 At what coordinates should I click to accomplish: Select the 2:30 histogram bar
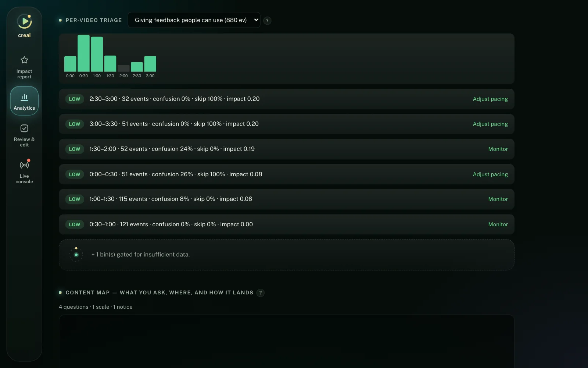click(x=137, y=67)
